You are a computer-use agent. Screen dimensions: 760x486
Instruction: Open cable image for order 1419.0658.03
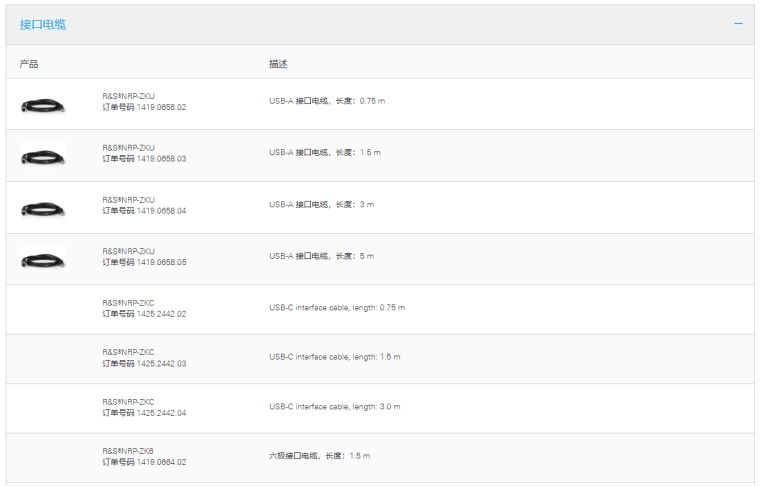click(42, 156)
